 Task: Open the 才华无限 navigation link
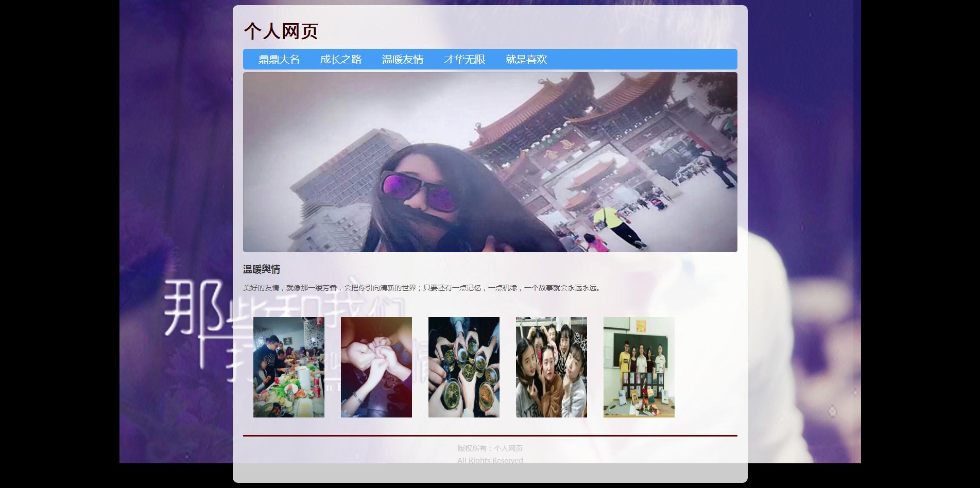tap(464, 60)
